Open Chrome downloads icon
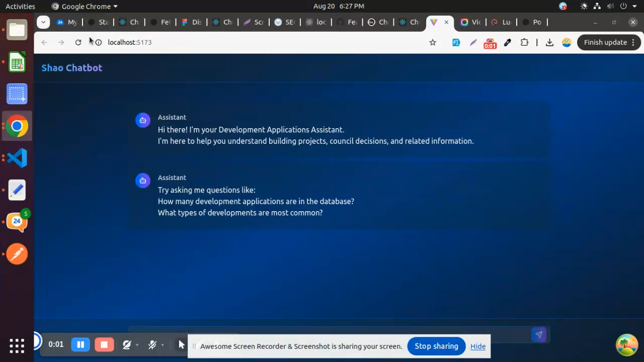The image size is (644, 362). point(549,43)
